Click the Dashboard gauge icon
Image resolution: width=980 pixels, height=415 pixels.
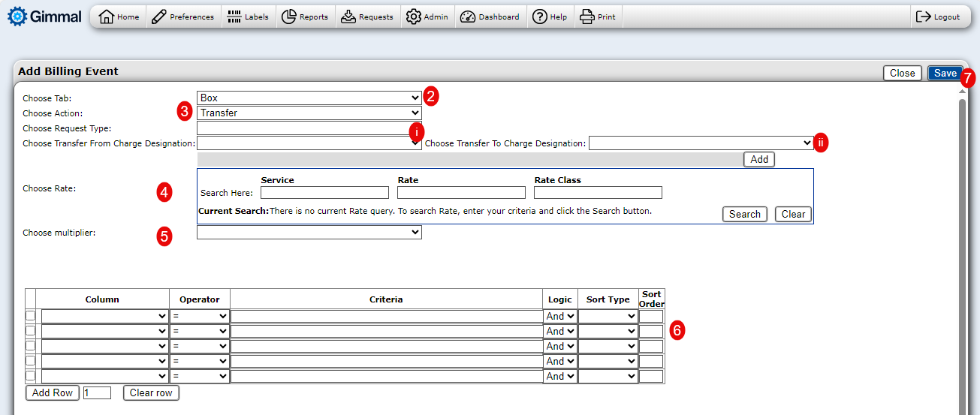click(468, 17)
